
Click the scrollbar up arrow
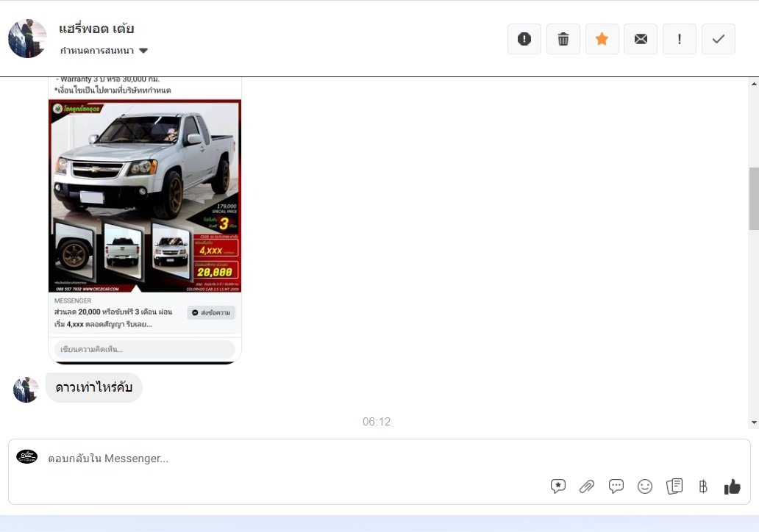click(x=754, y=84)
